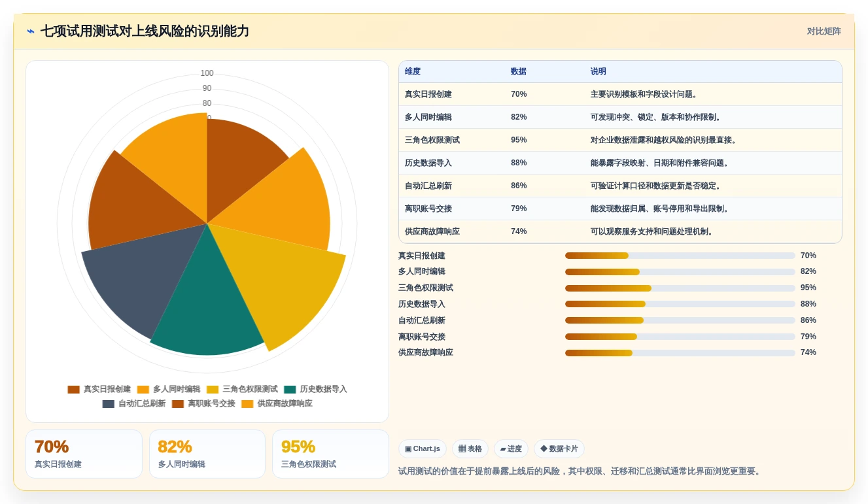Screen dimensions: 868x504
Task: Toggle the 离职账号交接 legend swatch
Action: [178, 404]
